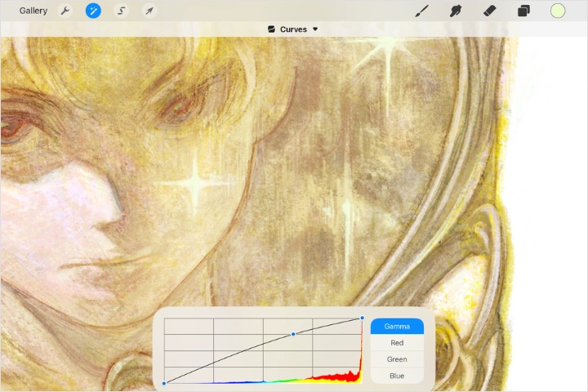Click the bottom-left curve endpoint

(x=164, y=383)
